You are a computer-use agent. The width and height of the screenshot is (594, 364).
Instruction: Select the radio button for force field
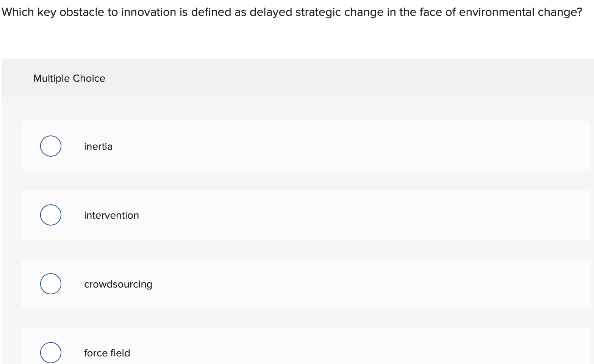tap(50, 352)
